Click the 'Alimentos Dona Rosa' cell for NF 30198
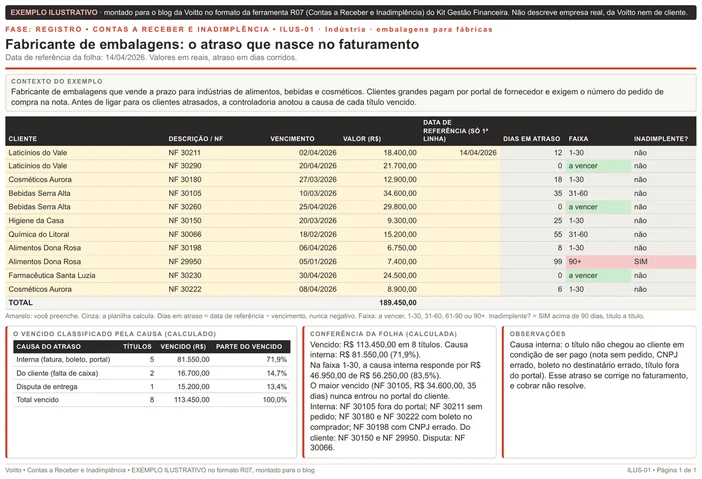This screenshot has height=479, width=702. pyautogui.click(x=44, y=248)
